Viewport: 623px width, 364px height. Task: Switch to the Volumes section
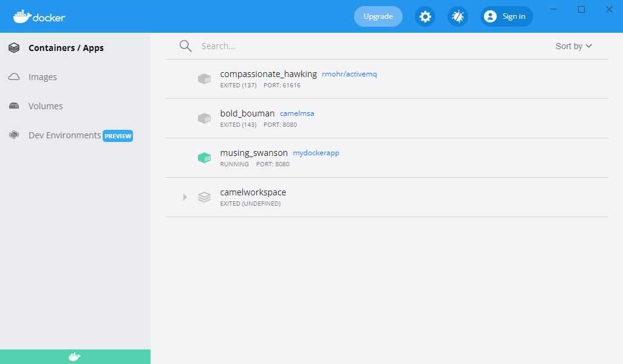click(x=46, y=106)
